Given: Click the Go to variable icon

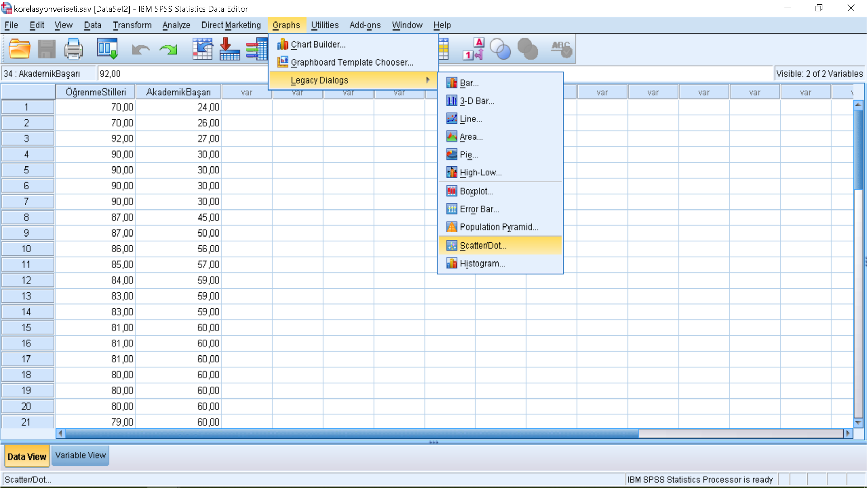Looking at the screenshot, I should tap(230, 49).
